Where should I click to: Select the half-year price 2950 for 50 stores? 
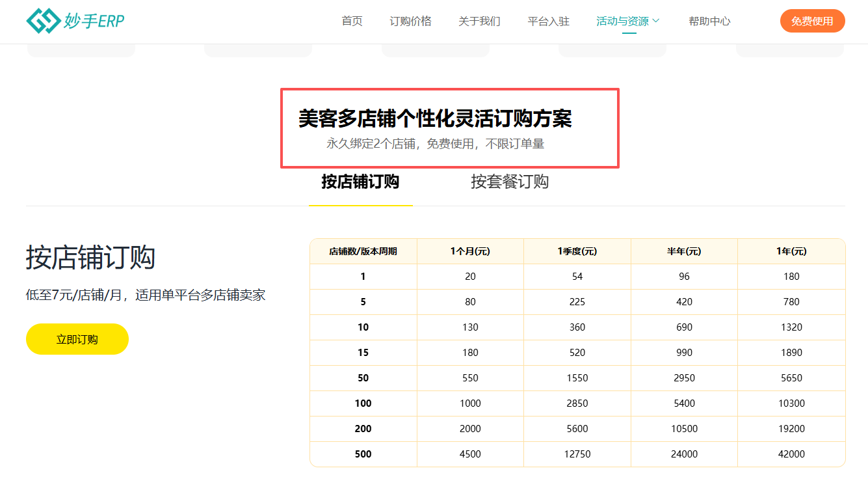point(683,377)
